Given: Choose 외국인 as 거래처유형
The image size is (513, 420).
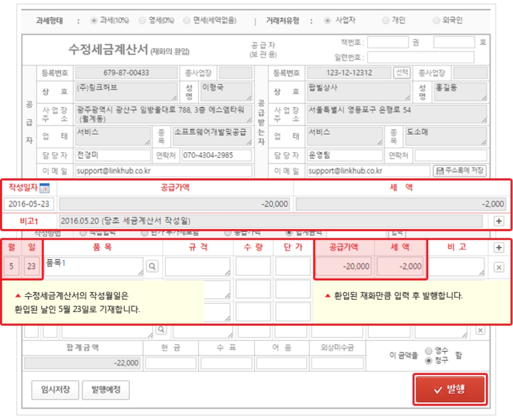Looking at the screenshot, I should point(436,21).
